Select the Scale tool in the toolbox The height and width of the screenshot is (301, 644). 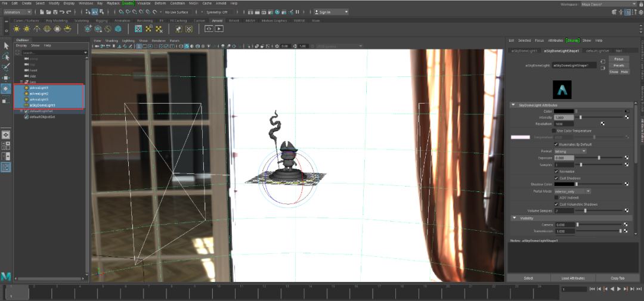click(6, 100)
